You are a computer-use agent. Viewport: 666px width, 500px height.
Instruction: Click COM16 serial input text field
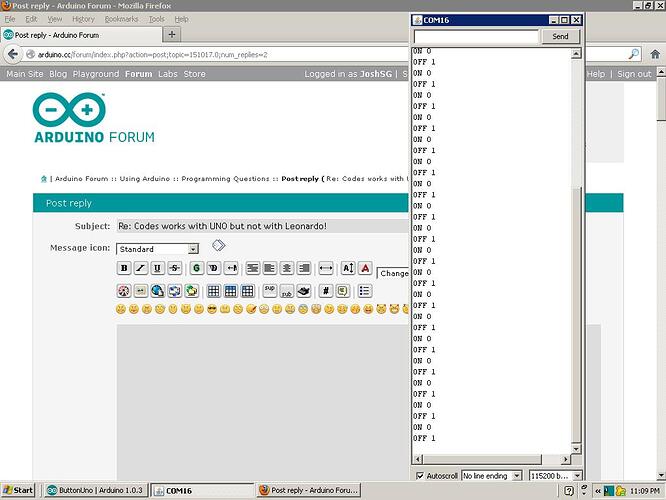tap(476, 37)
